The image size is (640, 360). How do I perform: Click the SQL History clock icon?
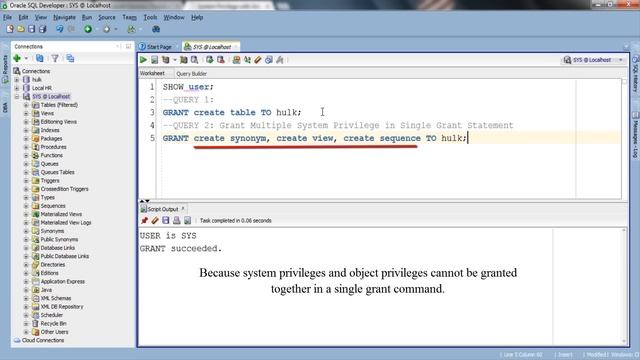tap(269, 60)
